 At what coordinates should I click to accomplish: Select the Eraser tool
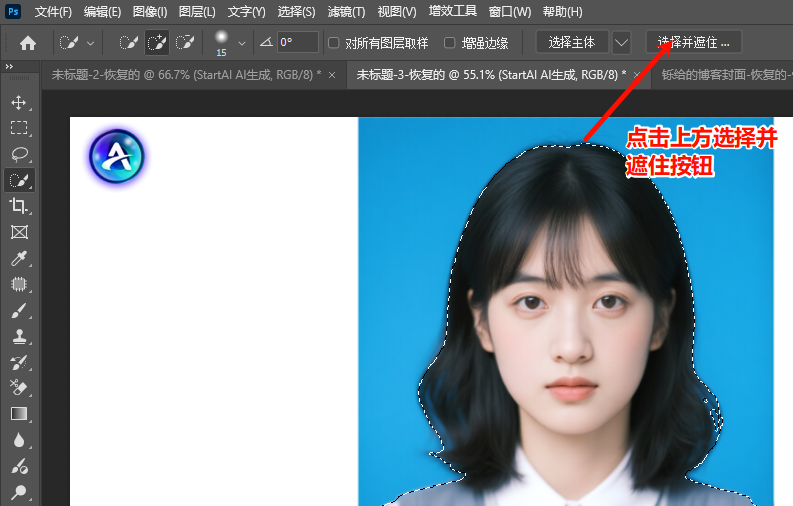click(x=19, y=388)
